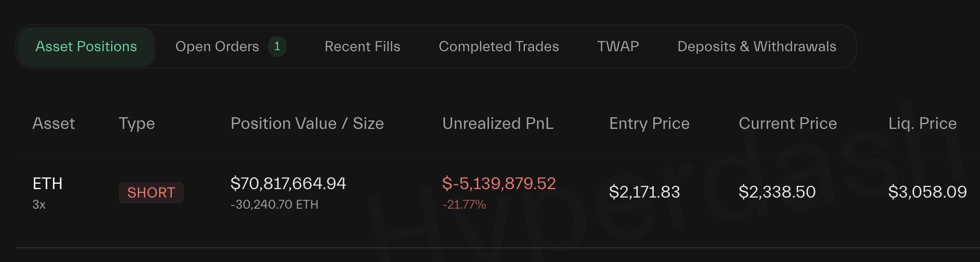
Task: Click the red unrealized PnL amount
Action: tap(498, 184)
